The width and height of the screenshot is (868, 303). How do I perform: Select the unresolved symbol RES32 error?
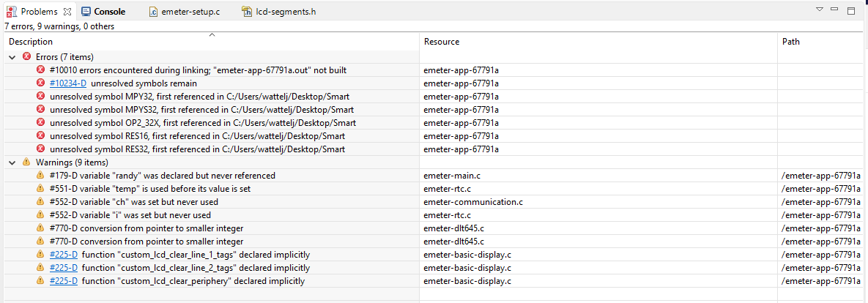click(198, 149)
